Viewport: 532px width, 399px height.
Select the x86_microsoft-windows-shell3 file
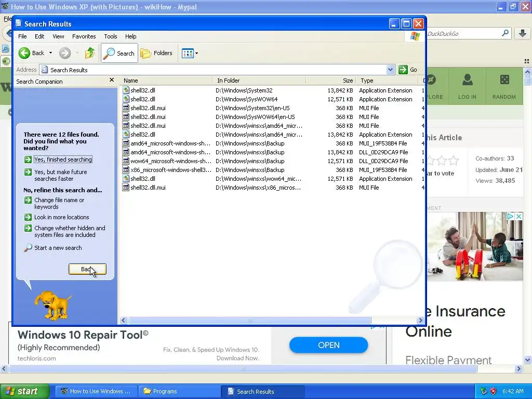click(x=171, y=170)
